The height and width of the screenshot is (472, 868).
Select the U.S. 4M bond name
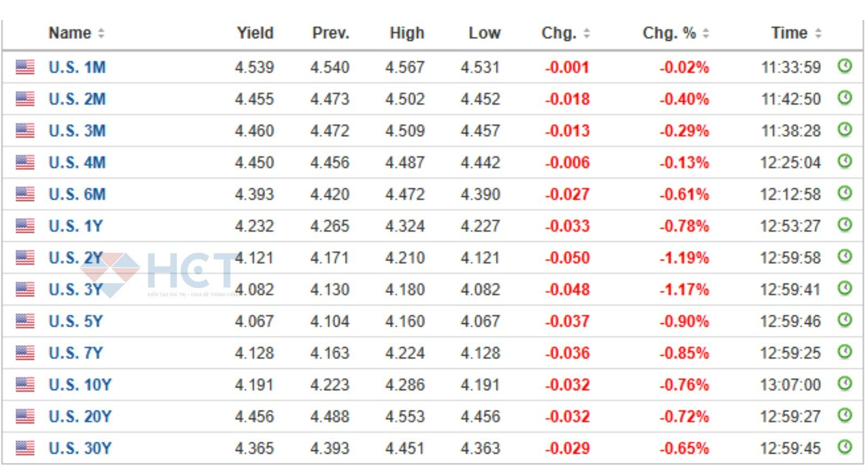[77, 163]
